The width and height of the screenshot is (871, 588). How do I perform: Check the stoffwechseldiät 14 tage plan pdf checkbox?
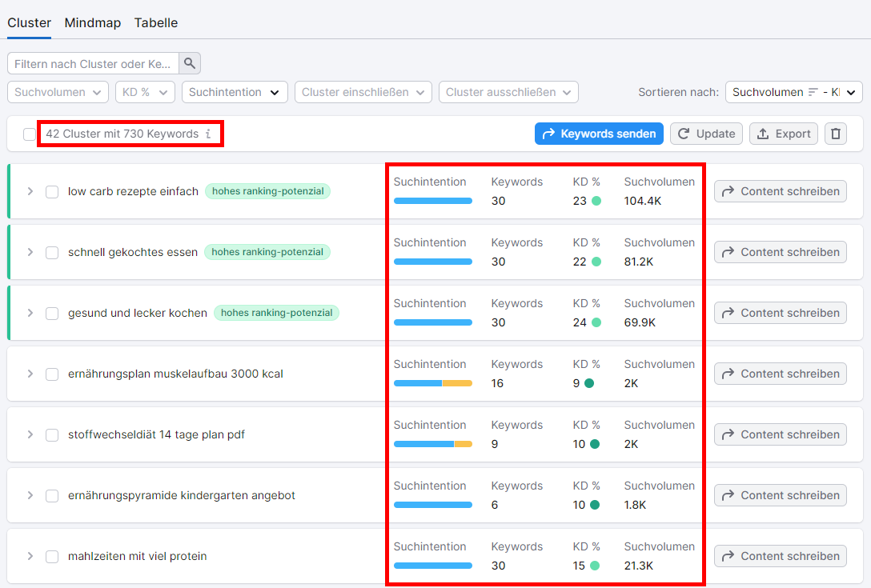[x=52, y=434]
